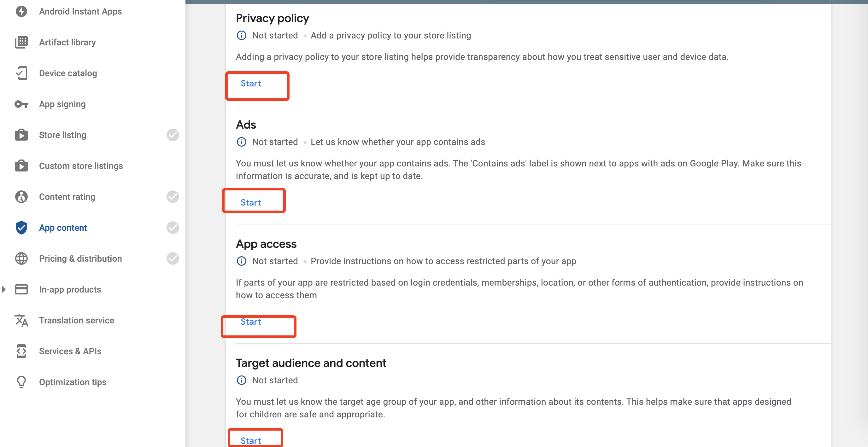Start Target audience and content
Image resolution: width=868 pixels, height=447 pixels.
point(251,441)
